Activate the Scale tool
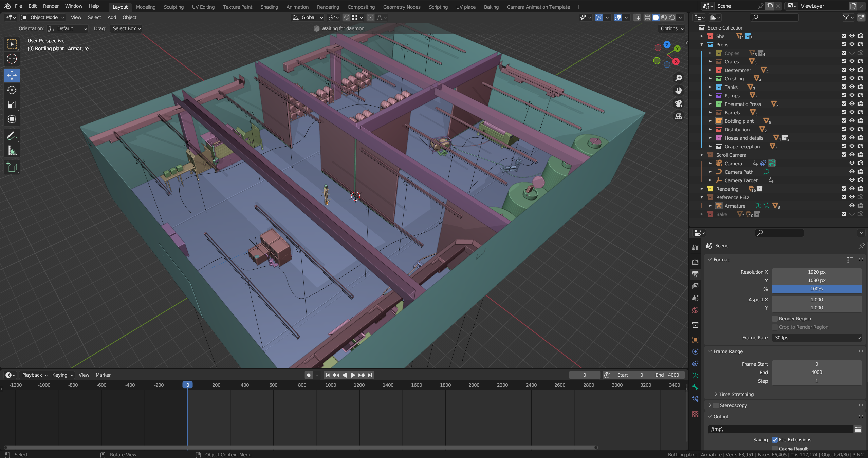 [12, 105]
